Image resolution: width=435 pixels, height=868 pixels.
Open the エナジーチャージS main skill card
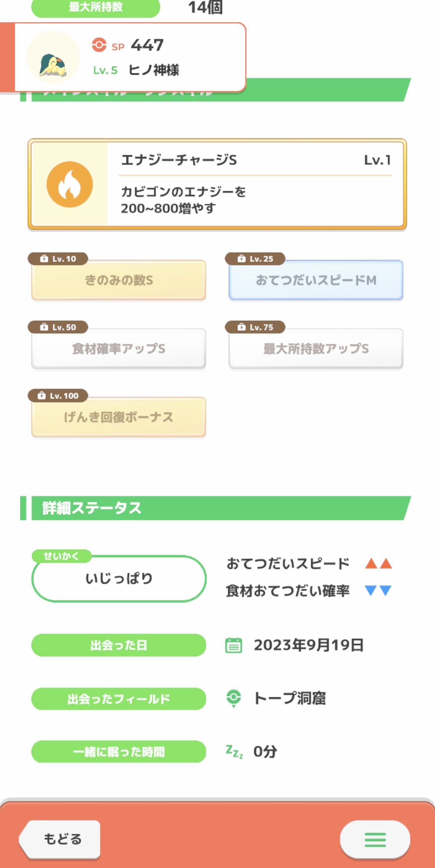217,184
